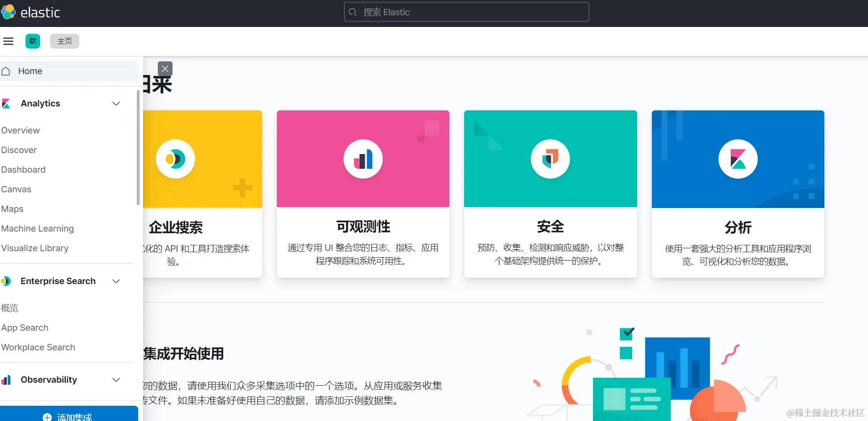Click the 安全 shield icon
Screen dimensions: 868x421
pos(550,159)
